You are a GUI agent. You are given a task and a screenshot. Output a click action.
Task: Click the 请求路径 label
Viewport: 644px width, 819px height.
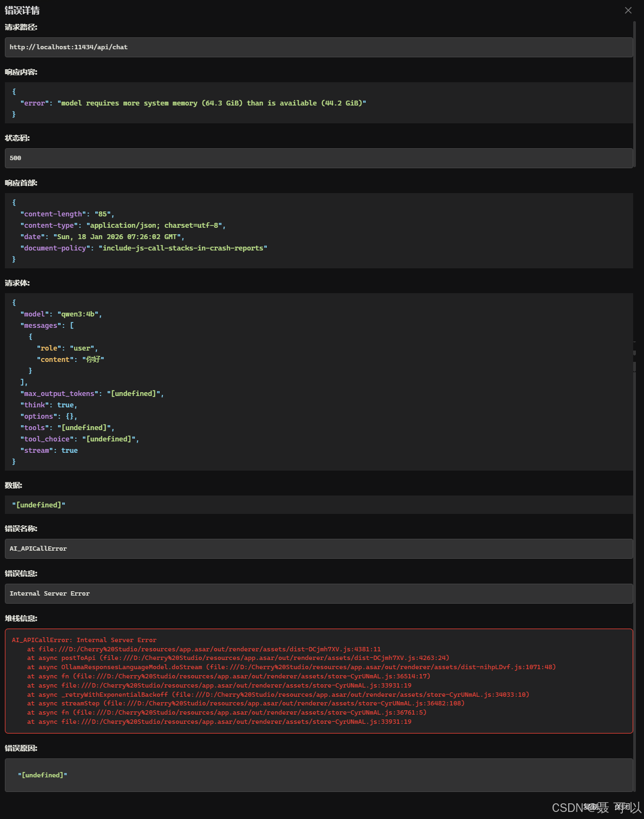(x=21, y=27)
